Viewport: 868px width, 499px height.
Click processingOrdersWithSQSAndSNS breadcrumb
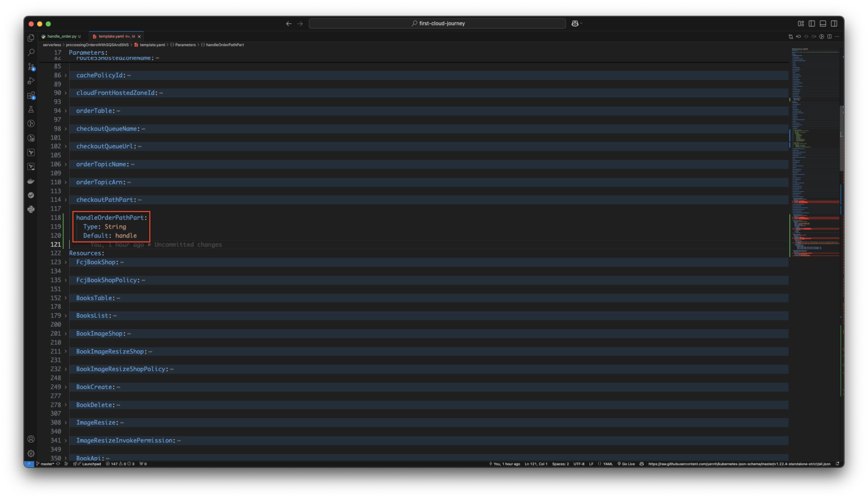click(x=97, y=45)
